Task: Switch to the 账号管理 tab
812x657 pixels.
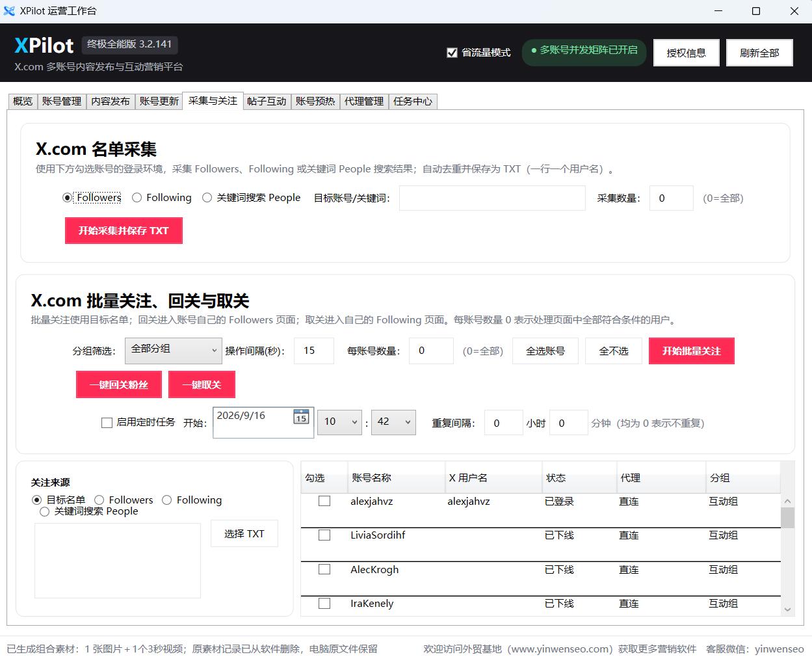Action: tap(62, 101)
